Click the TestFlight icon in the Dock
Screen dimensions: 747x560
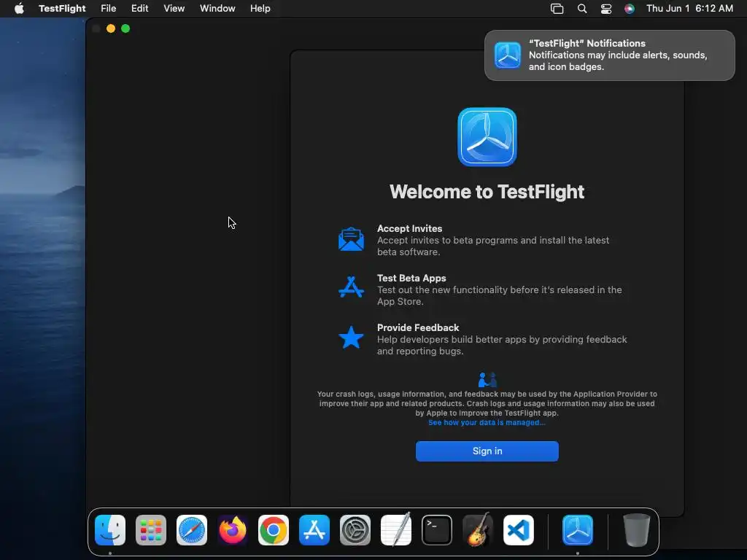(578, 530)
